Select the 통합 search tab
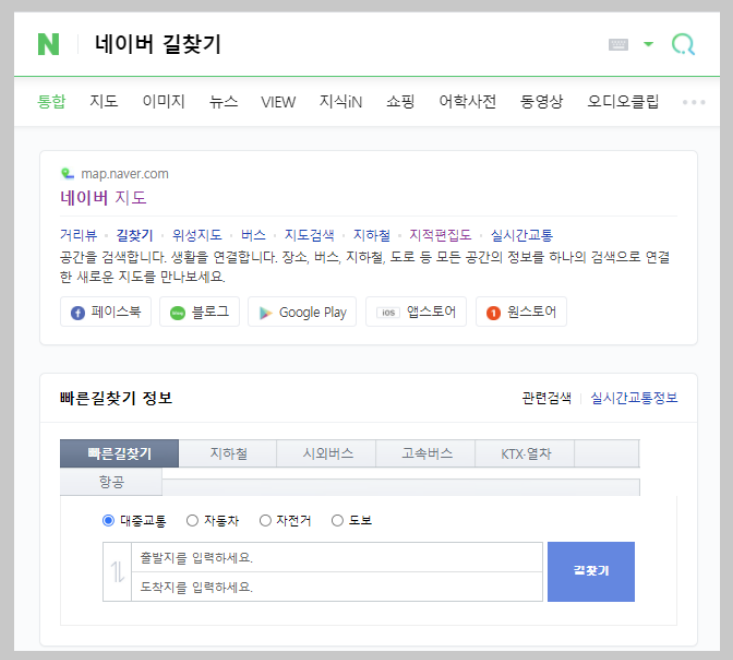The width and height of the screenshot is (733, 660). coord(51,101)
